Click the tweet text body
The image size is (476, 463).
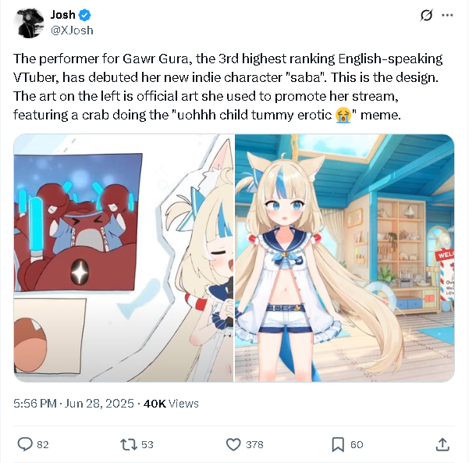(228, 87)
